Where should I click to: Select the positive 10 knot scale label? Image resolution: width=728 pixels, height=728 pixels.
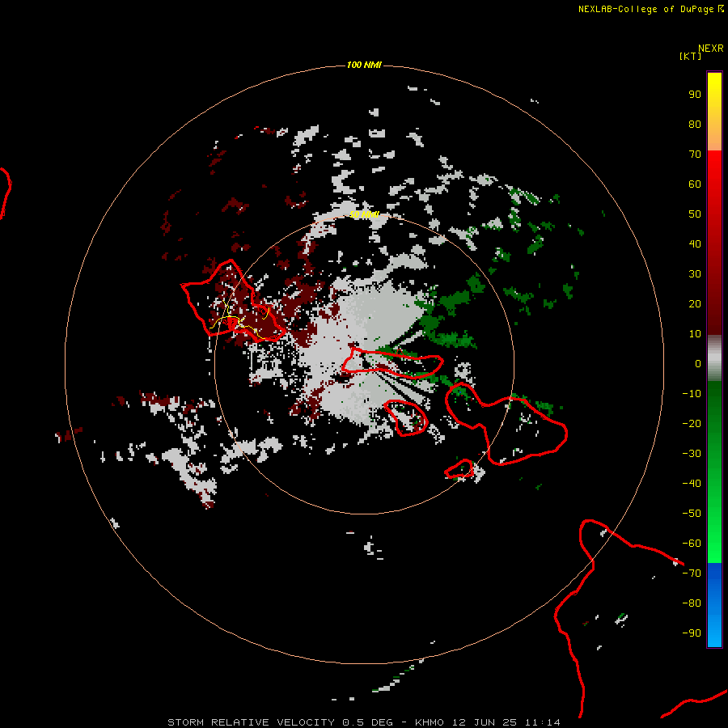click(695, 334)
